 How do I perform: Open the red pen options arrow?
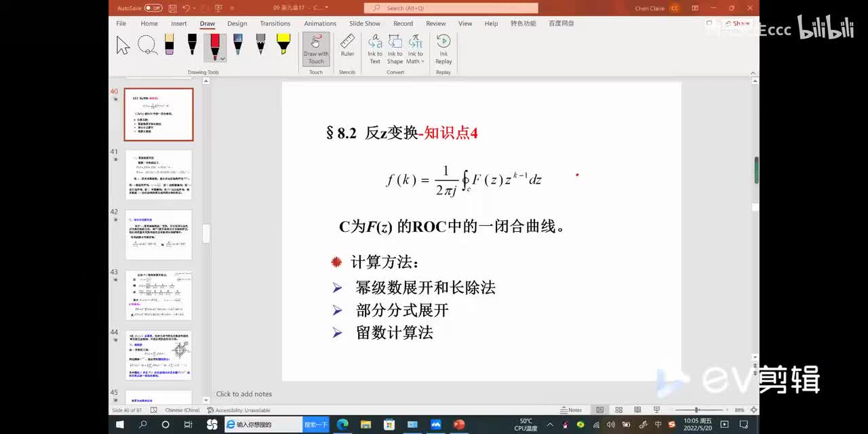coord(222,58)
